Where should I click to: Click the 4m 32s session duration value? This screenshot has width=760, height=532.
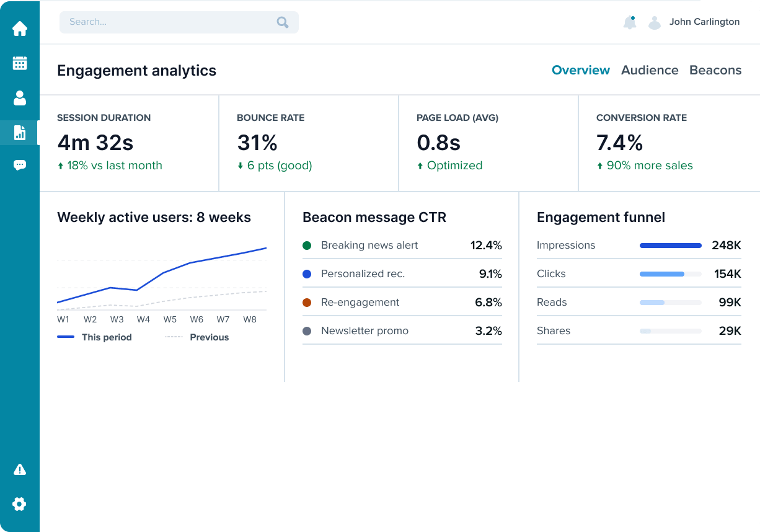point(95,143)
